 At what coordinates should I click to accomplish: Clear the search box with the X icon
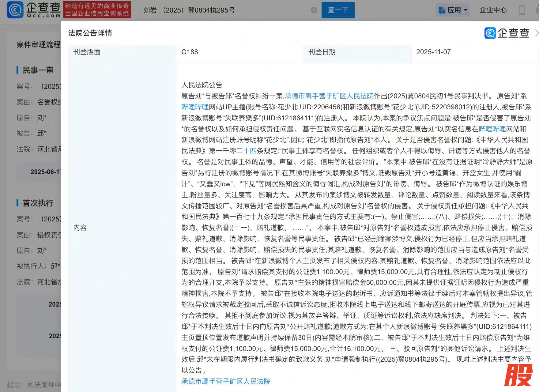(314, 10)
